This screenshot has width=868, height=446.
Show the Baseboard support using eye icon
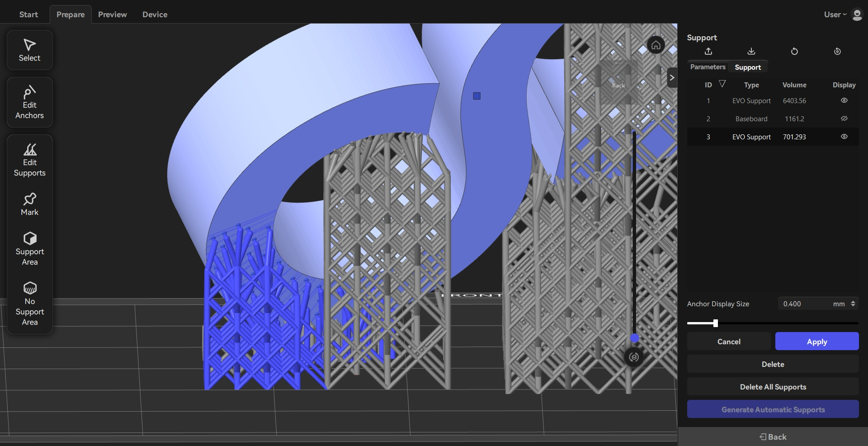844,119
